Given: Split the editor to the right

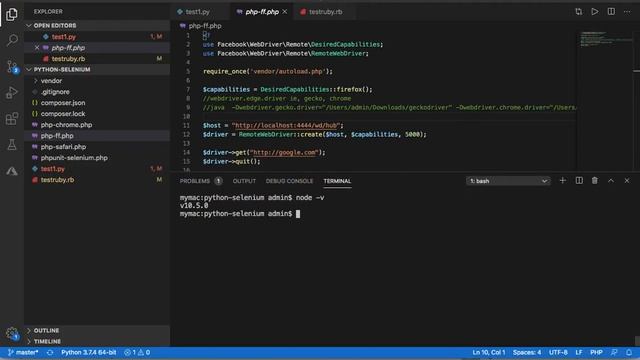Looking at the screenshot, I should (611, 12).
